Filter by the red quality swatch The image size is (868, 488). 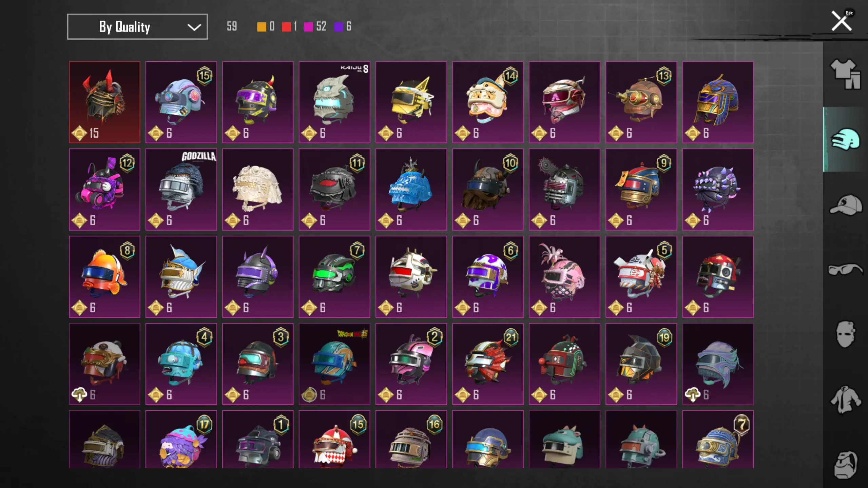click(286, 27)
